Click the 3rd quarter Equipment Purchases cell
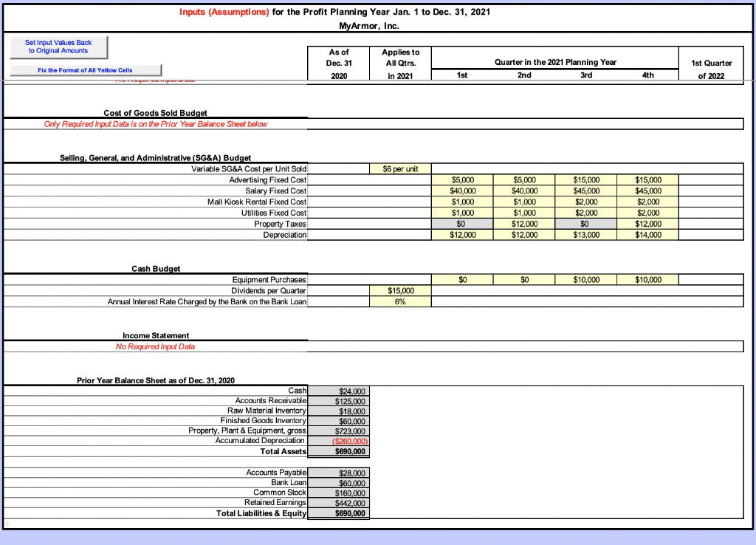 [585, 279]
